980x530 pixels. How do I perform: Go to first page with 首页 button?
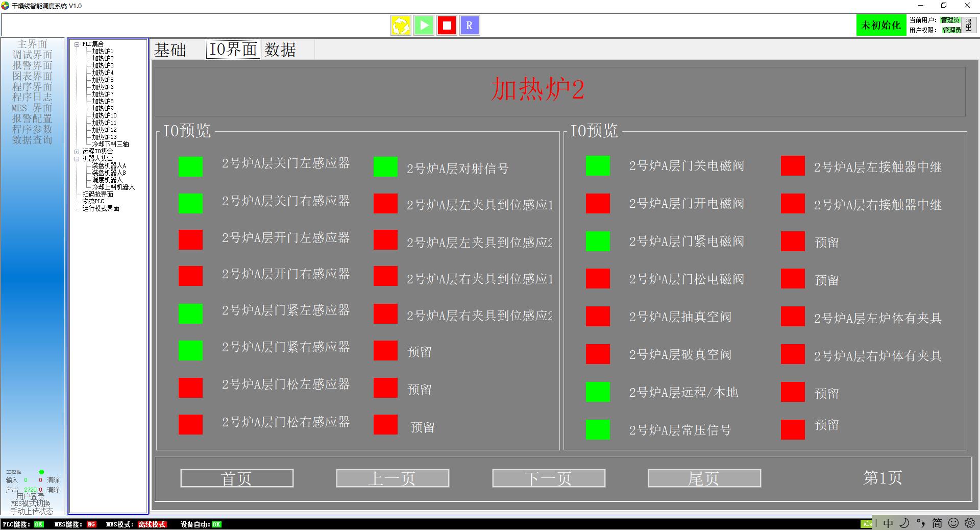[237, 478]
